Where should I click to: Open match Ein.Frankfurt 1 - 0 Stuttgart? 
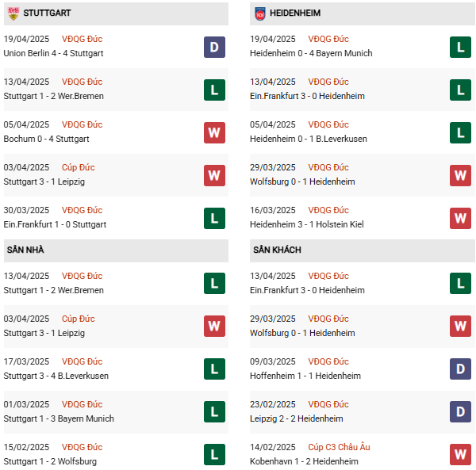[x=55, y=224]
